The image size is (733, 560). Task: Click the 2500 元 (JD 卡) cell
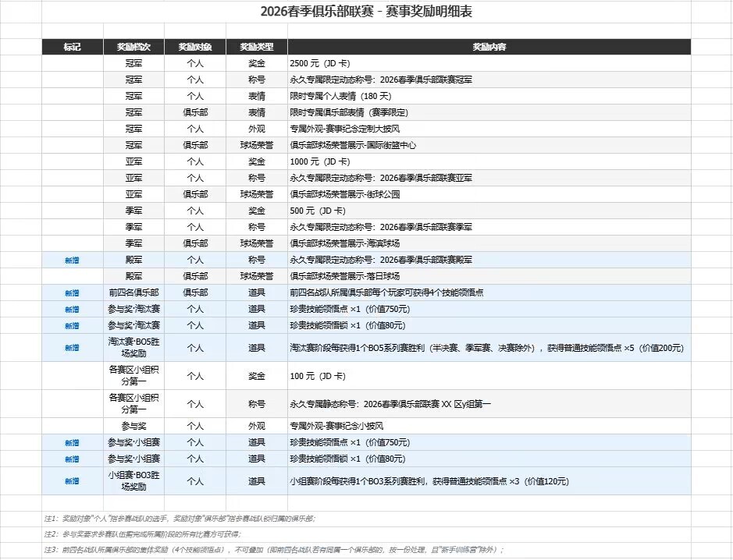(489, 63)
